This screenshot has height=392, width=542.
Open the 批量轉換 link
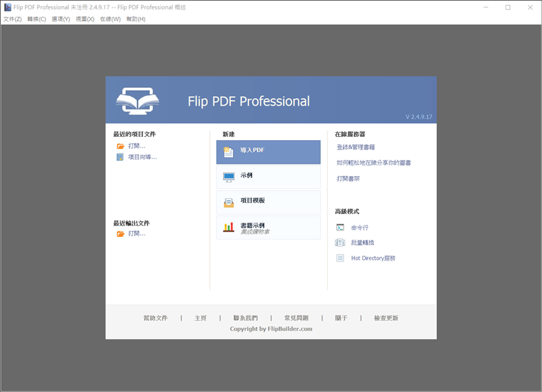(x=362, y=243)
